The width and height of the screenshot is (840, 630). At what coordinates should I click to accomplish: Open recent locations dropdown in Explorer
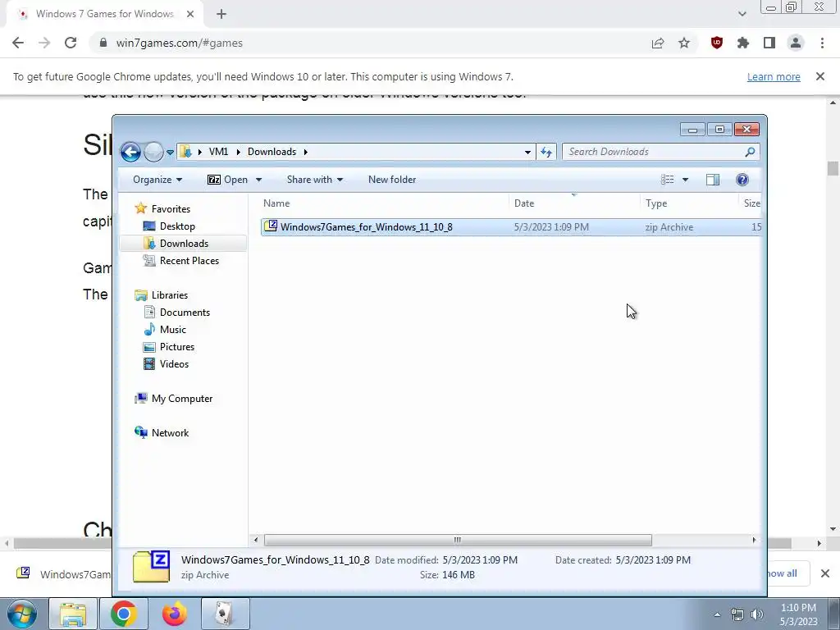coord(170,152)
